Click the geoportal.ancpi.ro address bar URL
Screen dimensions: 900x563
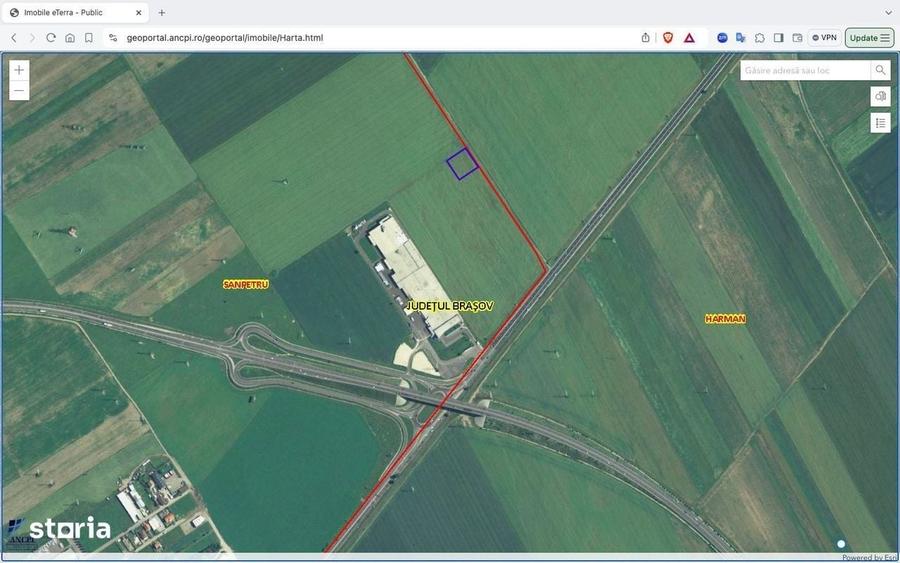pos(225,38)
